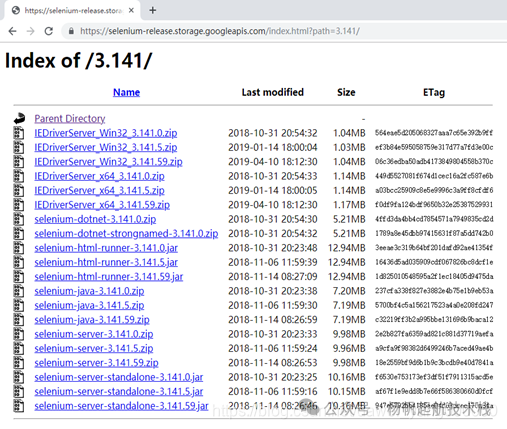Click the URL address bar
Image resolution: width=507 pixels, height=429 pixels.
283,31
